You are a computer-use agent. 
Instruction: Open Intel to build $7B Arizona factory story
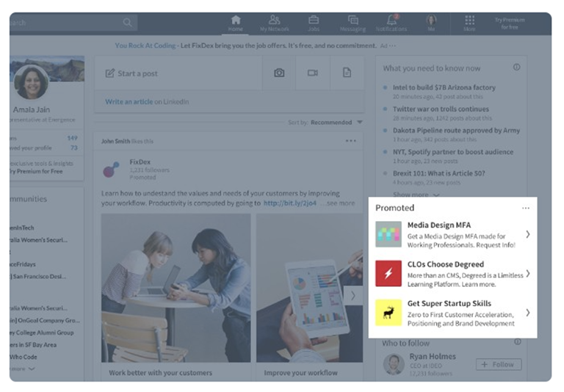coord(444,87)
